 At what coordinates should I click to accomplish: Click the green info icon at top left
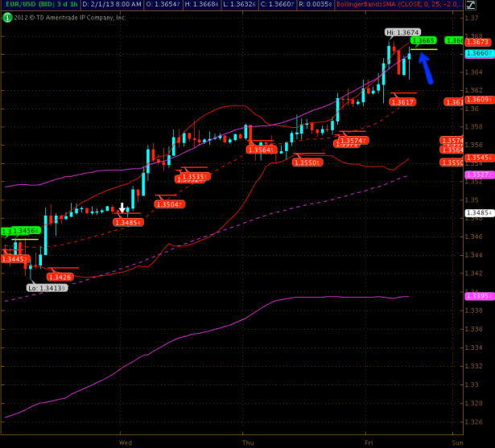(7, 16)
